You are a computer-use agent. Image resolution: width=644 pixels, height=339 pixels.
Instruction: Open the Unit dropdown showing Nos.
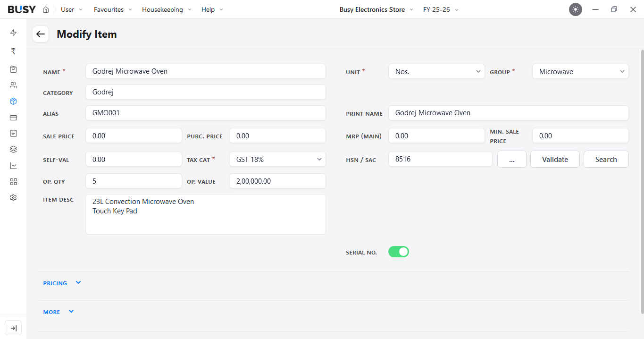[436, 71]
